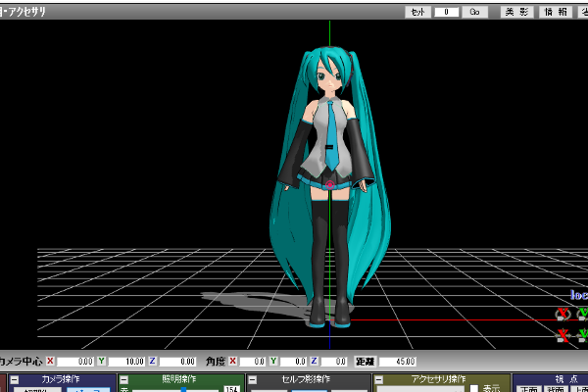Click the Go button
The width and height of the screenshot is (588, 392).
(474, 12)
